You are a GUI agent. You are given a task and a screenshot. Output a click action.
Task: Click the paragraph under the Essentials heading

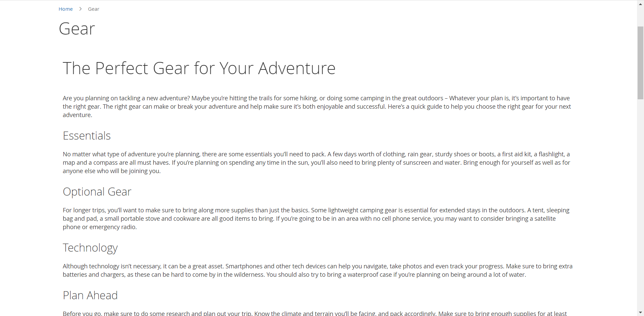tap(317, 163)
